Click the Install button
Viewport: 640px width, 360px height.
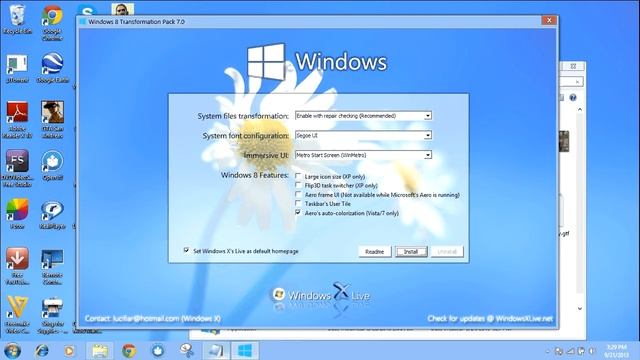click(x=411, y=251)
